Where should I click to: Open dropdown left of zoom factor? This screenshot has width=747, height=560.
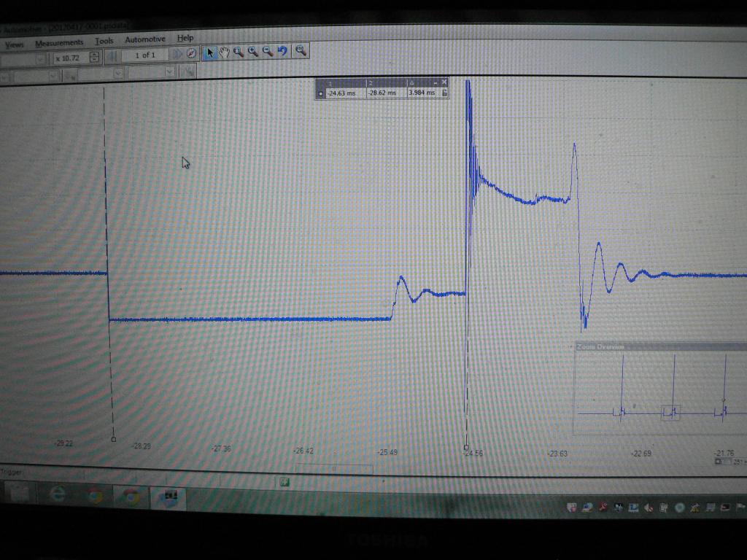(41, 59)
